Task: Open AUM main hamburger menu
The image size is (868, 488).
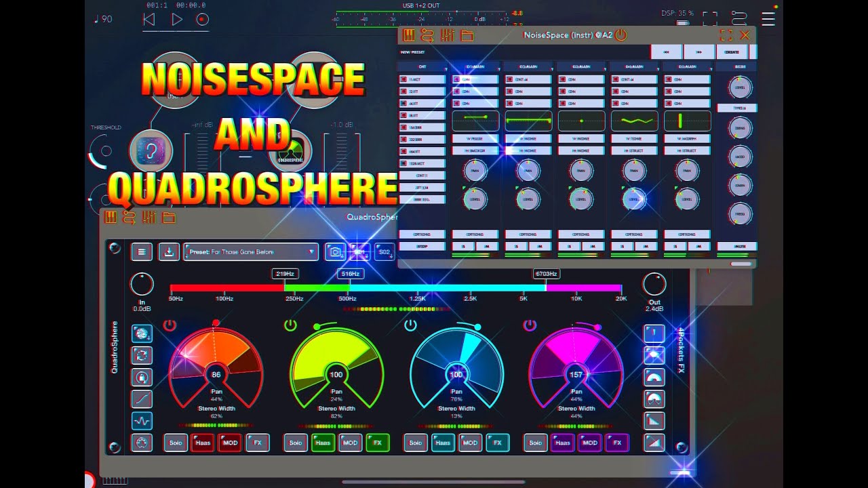Action: pyautogui.click(x=768, y=19)
